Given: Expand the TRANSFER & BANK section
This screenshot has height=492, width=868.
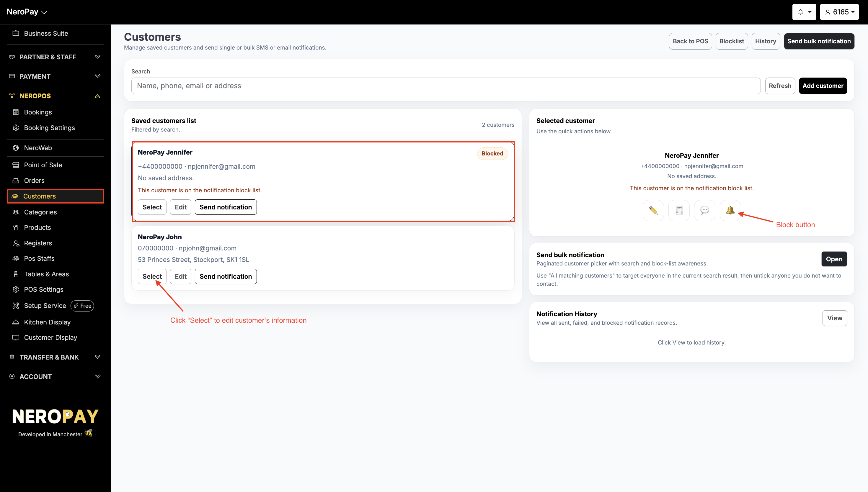Looking at the screenshot, I should pyautogui.click(x=55, y=357).
